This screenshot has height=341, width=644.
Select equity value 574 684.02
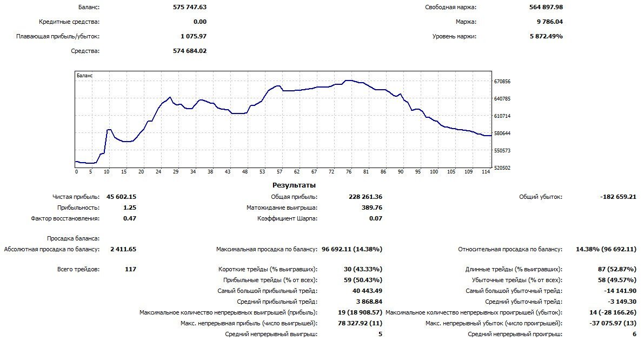pos(190,51)
